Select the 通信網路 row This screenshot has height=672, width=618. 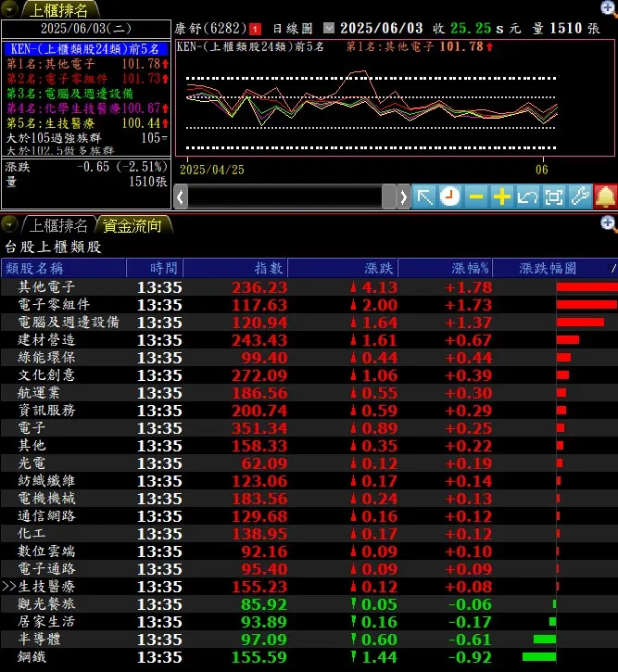tap(309, 515)
